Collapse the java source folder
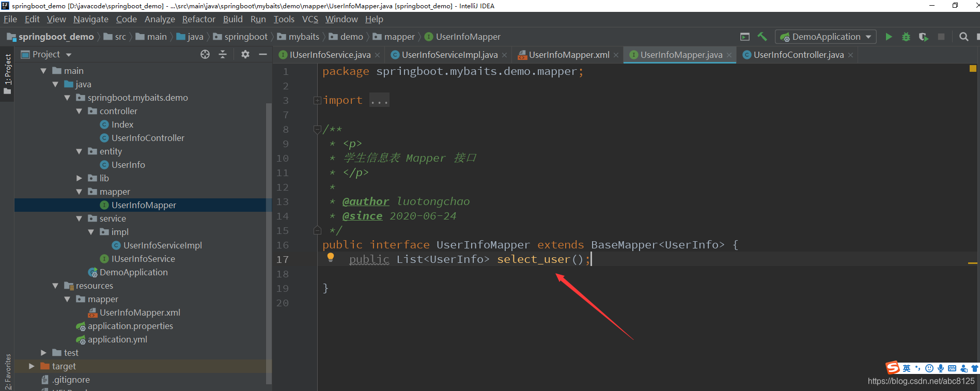This screenshot has width=980, height=391. pos(55,84)
